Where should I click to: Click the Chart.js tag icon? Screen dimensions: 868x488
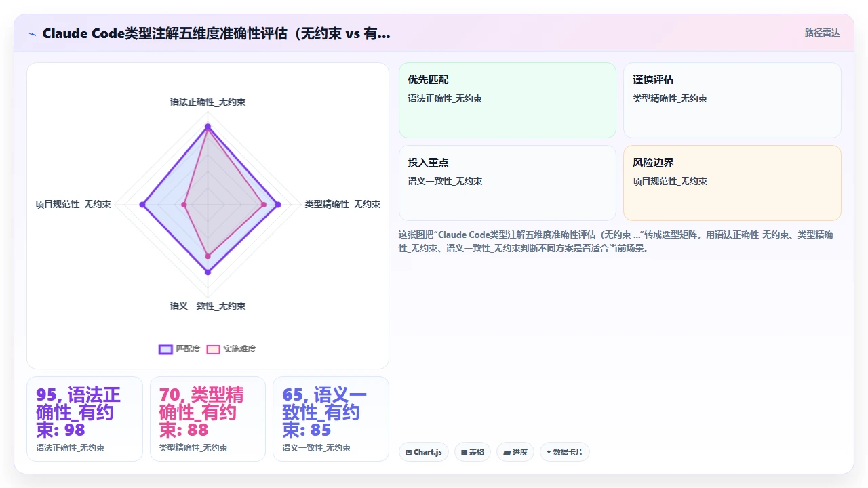pyautogui.click(x=408, y=452)
